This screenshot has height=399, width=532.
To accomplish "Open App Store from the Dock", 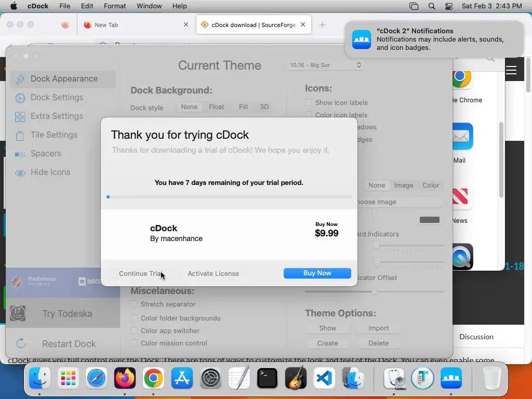I will [x=182, y=378].
